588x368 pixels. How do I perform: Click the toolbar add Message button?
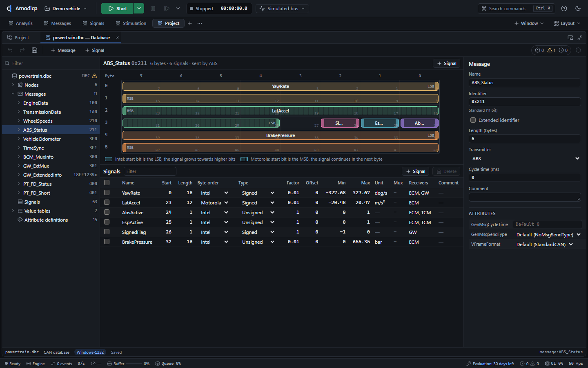tap(63, 50)
